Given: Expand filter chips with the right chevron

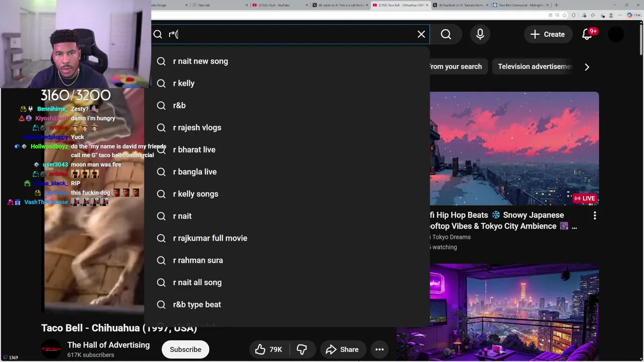Looking at the screenshot, I should (587, 67).
